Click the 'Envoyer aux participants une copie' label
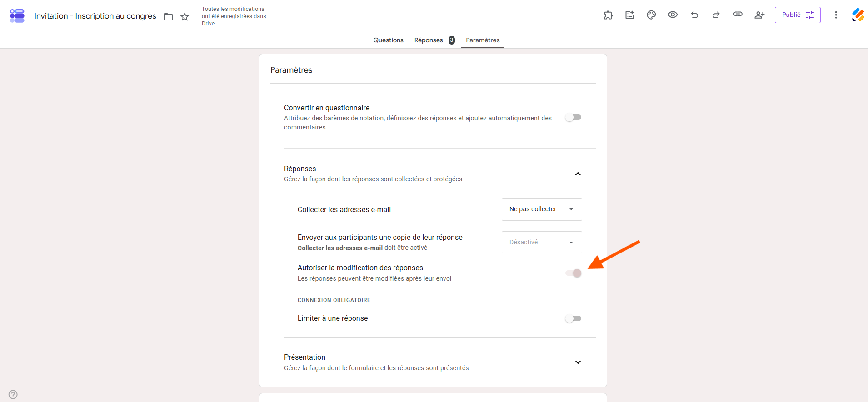The height and width of the screenshot is (402, 868). 380,238
